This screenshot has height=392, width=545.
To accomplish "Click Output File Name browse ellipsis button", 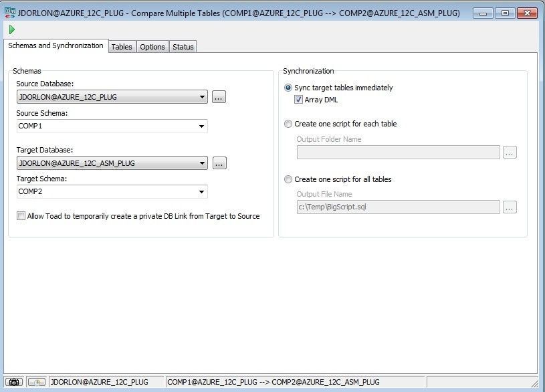I will pos(510,207).
